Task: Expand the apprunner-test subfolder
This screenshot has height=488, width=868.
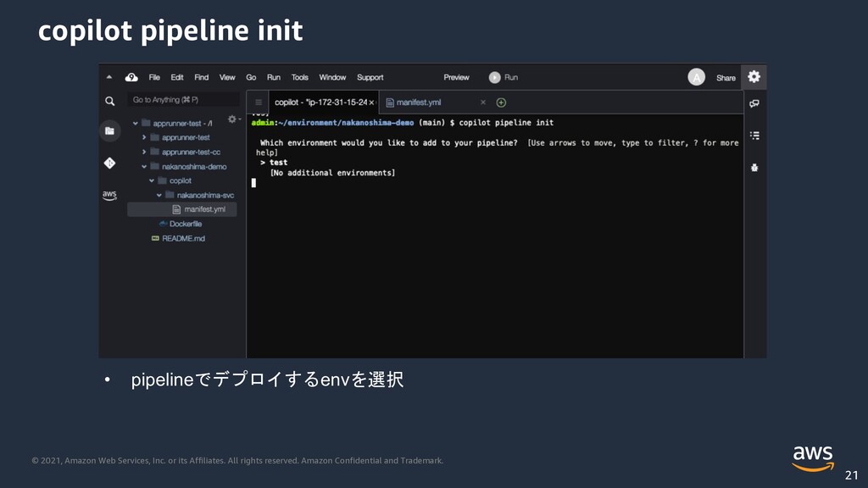Action: pos(144,137)
